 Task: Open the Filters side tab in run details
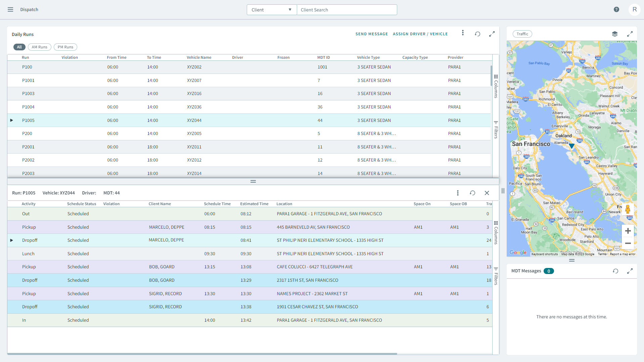click(x=496, y=276)
